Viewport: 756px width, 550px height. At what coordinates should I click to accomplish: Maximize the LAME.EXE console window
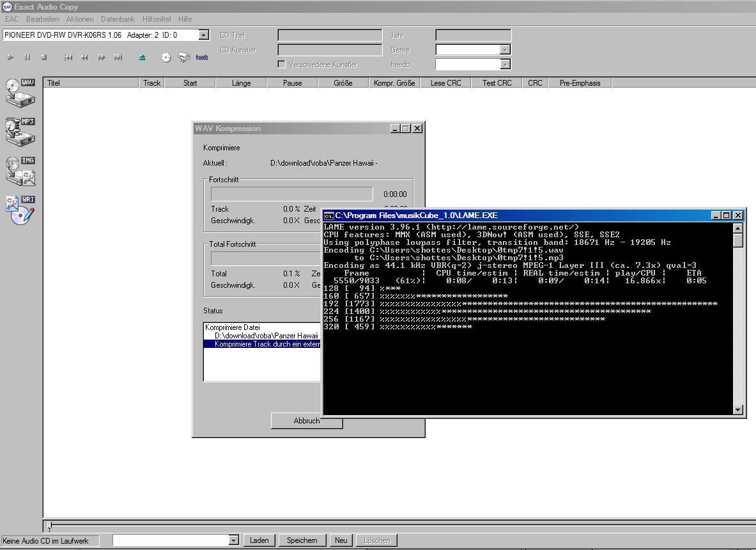click(727, 216)
